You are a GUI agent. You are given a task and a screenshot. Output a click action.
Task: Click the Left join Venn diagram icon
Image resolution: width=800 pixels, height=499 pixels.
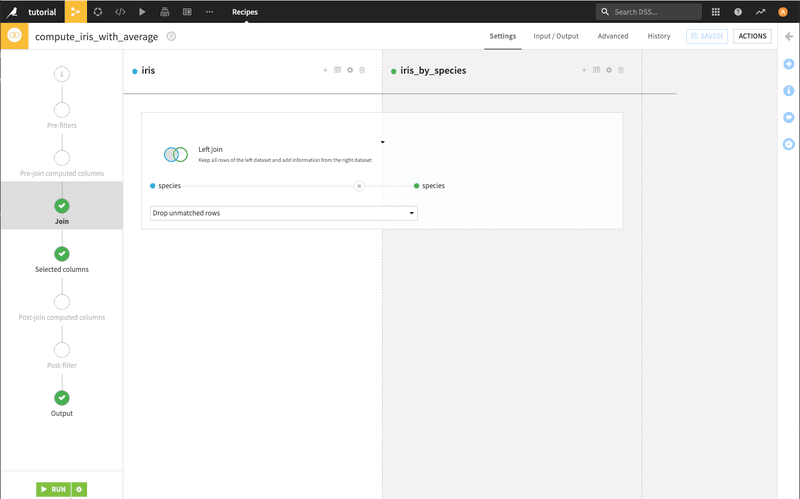tap(176, 154)
